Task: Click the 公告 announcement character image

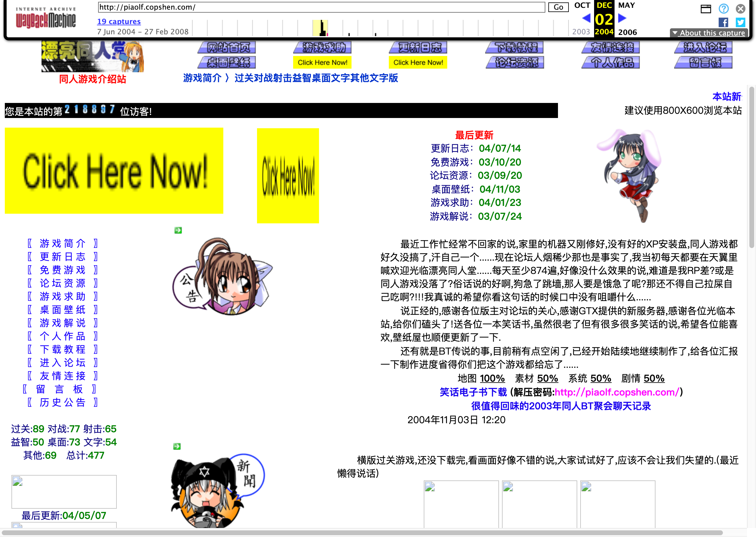Action: (x=223, y=277)
